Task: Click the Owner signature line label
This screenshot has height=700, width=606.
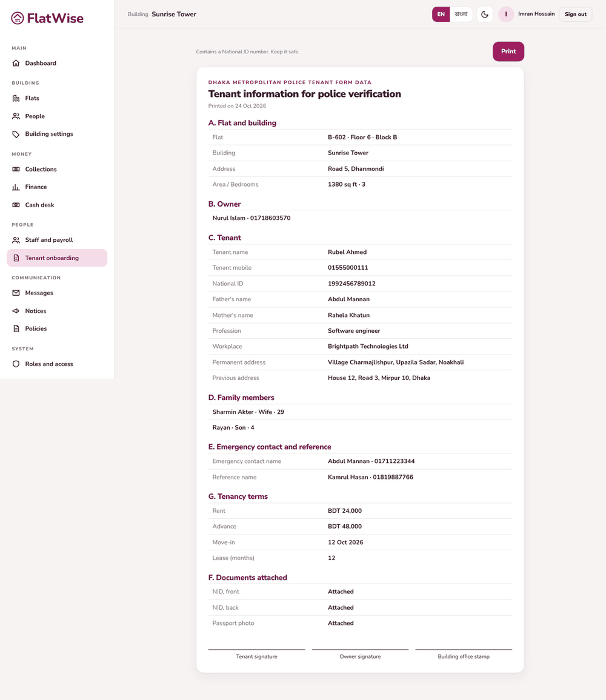Action: 360,657
